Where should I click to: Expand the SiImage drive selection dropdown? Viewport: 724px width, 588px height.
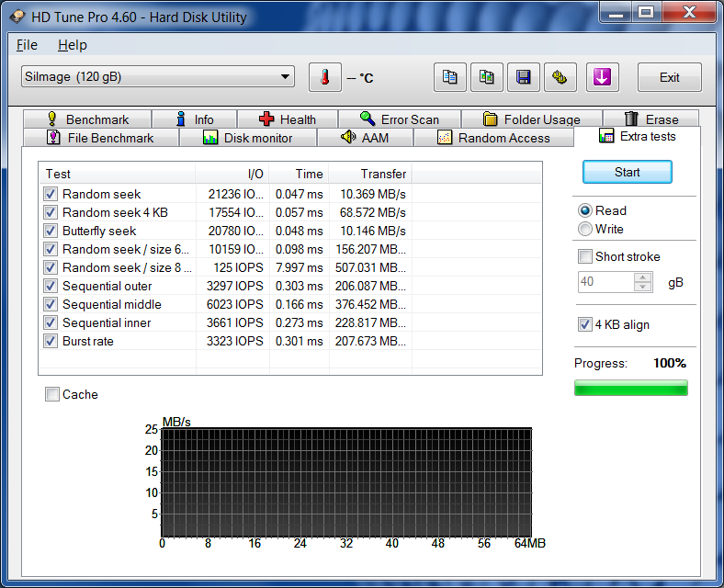point(285,76)
